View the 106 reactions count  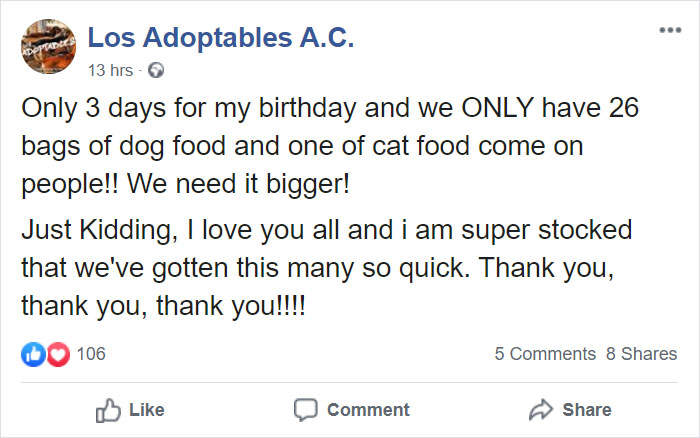[91, 353]
